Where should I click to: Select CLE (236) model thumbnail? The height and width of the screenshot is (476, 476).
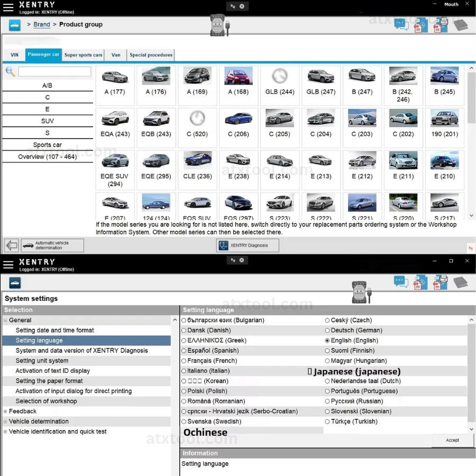click(197, 170)
